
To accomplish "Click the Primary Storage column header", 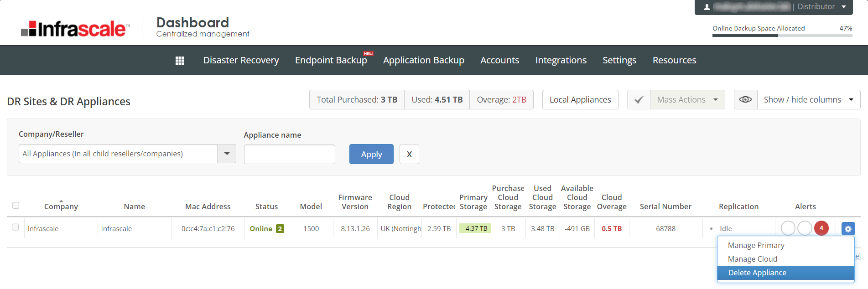I will pos(473,202).
